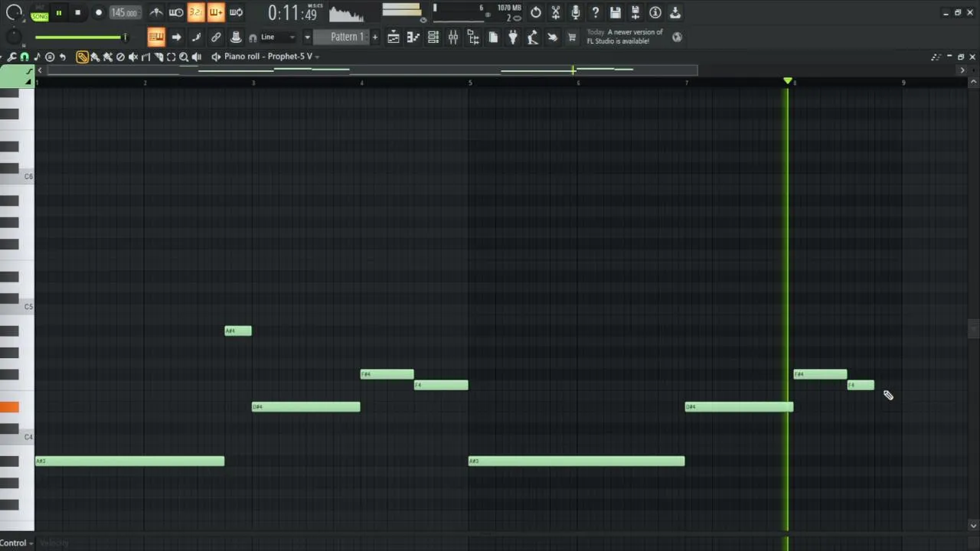Toggle step editing mode
Image resolution: width=980 pixels, height=551 pixels.
click(x=196, y=37)
